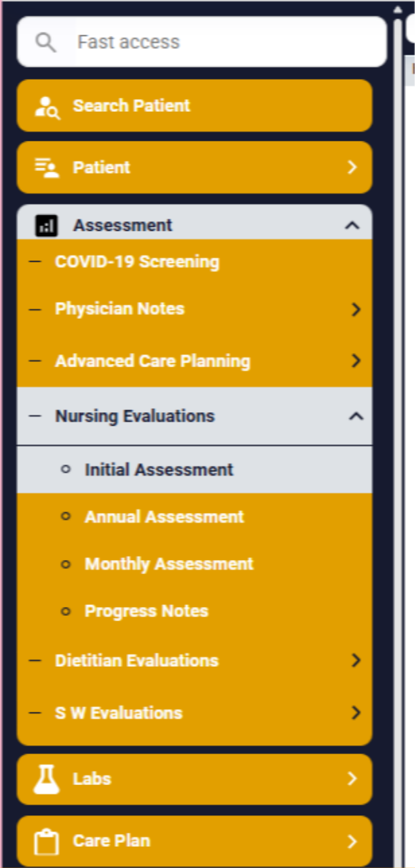
Task: Click into the Fast access search field
Action: 202,42
